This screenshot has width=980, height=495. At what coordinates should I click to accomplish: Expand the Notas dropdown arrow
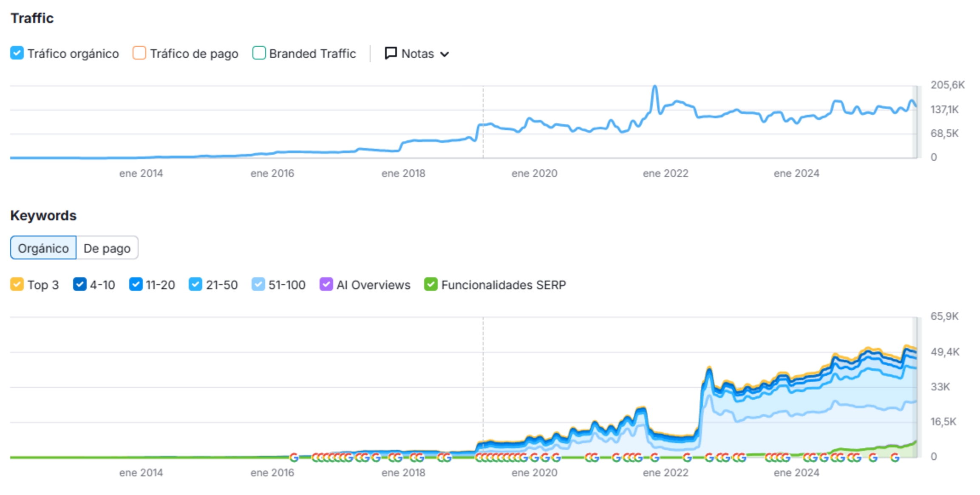(x=445, y=54)
